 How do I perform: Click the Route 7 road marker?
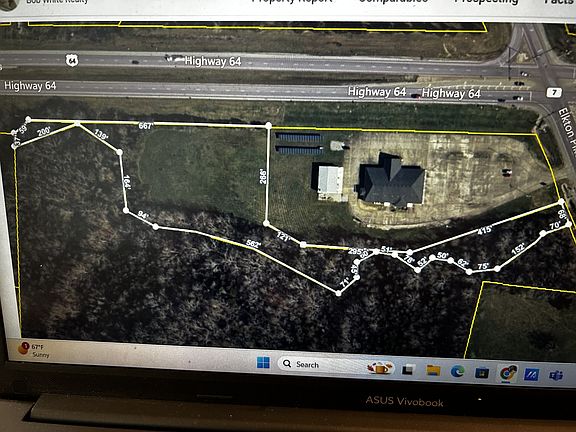coord(553,92)
